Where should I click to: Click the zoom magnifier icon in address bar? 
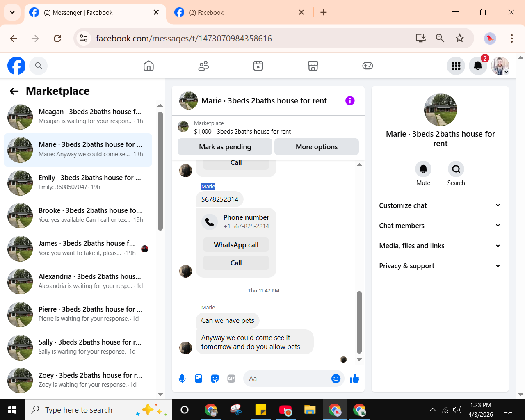pos(440,38)
